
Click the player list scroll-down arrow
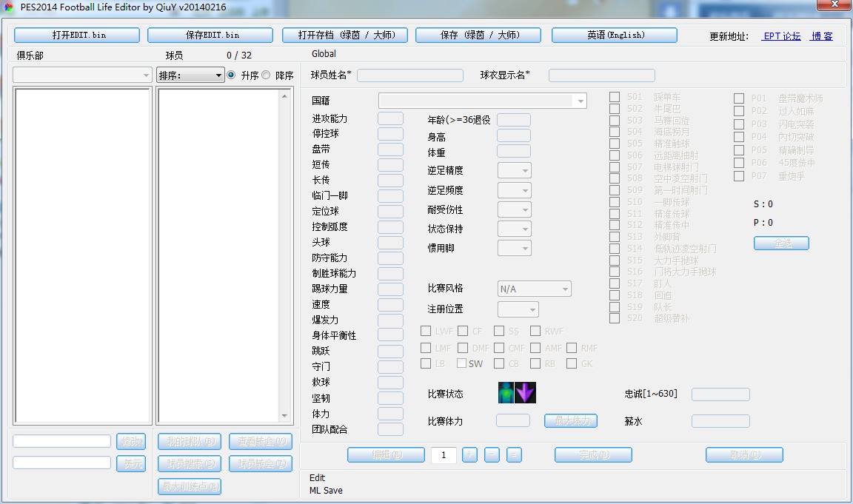284,416
